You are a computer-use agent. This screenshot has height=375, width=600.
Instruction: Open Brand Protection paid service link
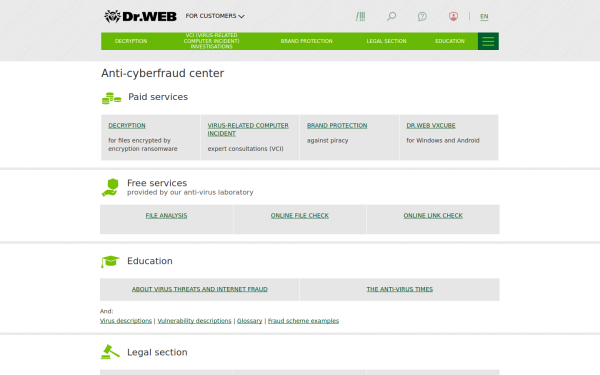(337, 126)
